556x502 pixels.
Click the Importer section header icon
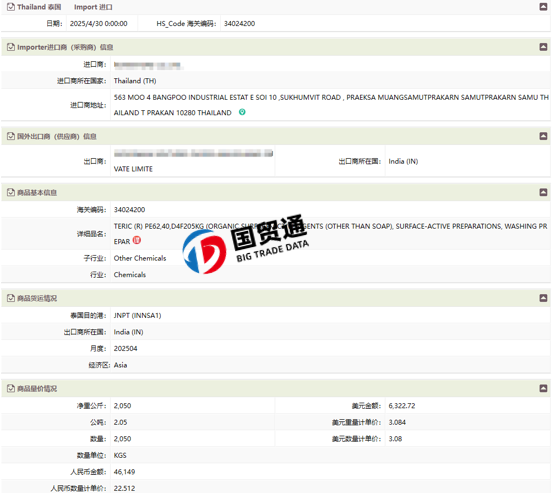[11, 47]
